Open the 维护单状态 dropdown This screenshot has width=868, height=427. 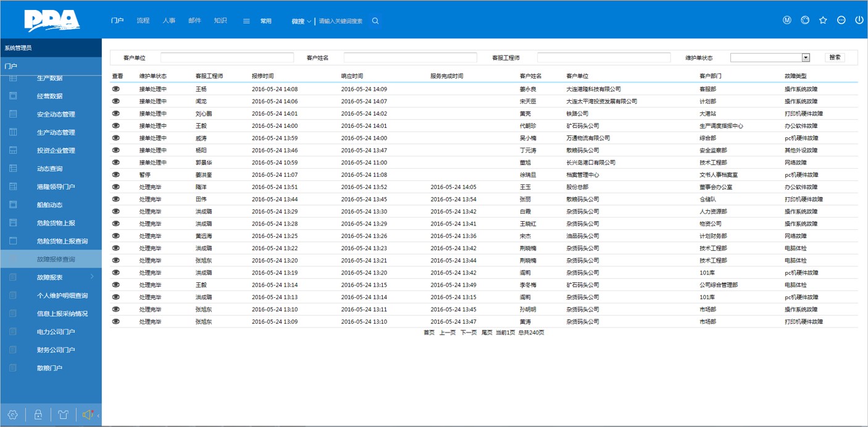pos(770,57)
